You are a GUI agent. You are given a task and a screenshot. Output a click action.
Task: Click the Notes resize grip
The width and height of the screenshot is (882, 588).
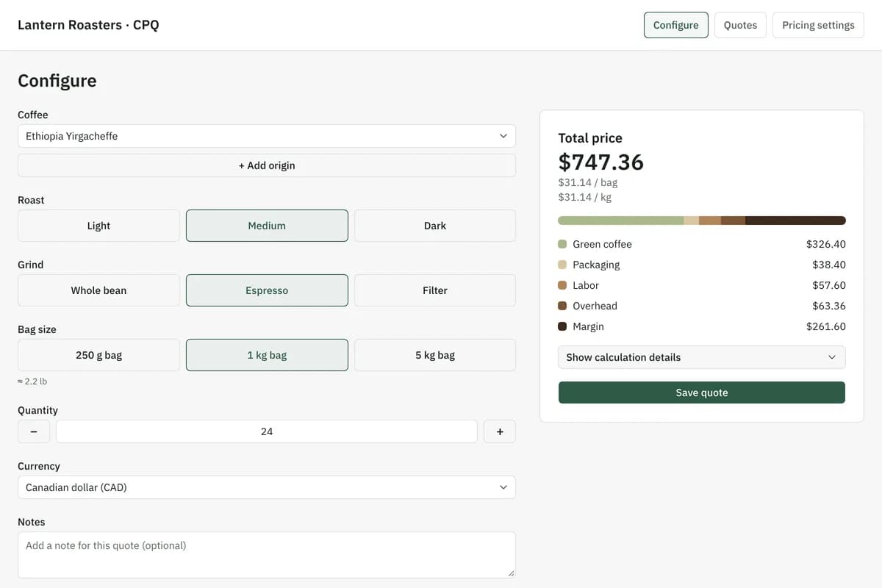[x=510, y=573]
